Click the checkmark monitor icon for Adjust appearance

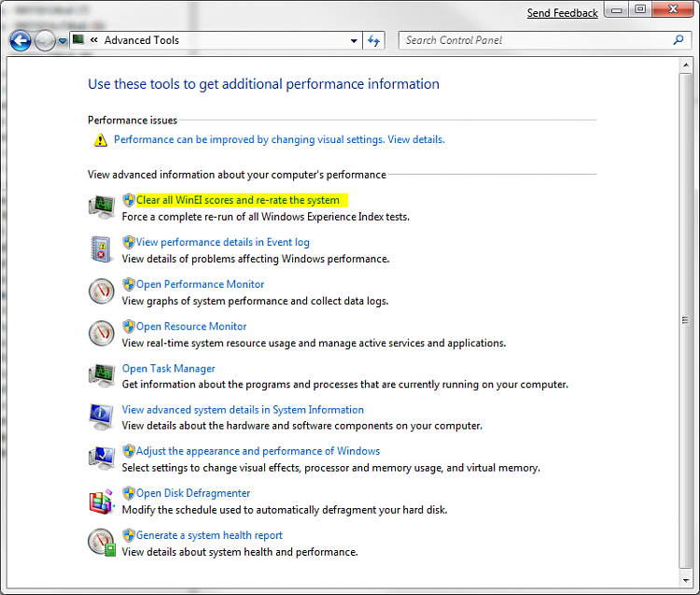pyautogui.click(x=102, y=459)
